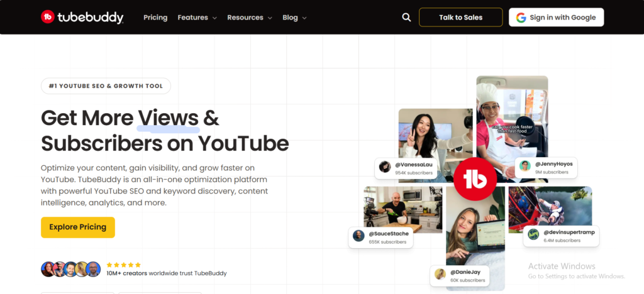Click the 655K subscribers text
This screenshot has height=294, width=644.
pos(387,242)
